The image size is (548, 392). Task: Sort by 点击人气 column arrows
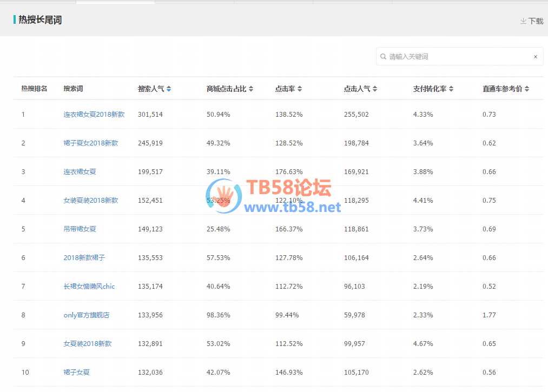[x=375, y=89]
